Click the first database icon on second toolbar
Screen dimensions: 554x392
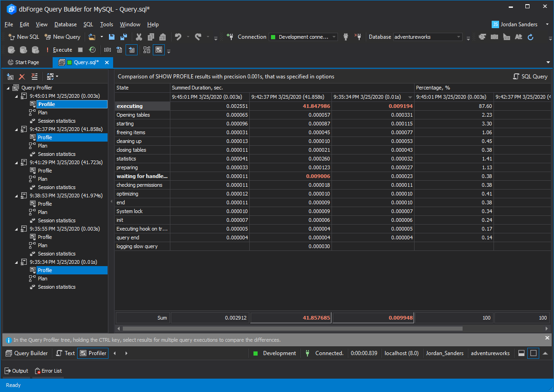coord(11,50)
